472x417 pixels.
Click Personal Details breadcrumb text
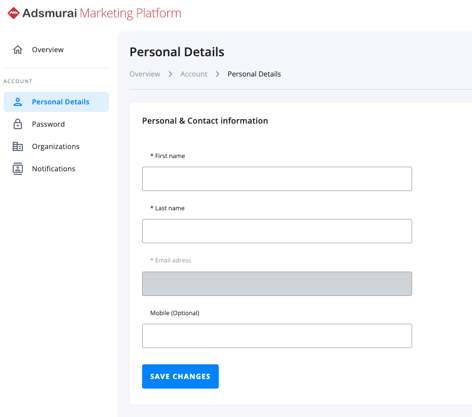254,74
